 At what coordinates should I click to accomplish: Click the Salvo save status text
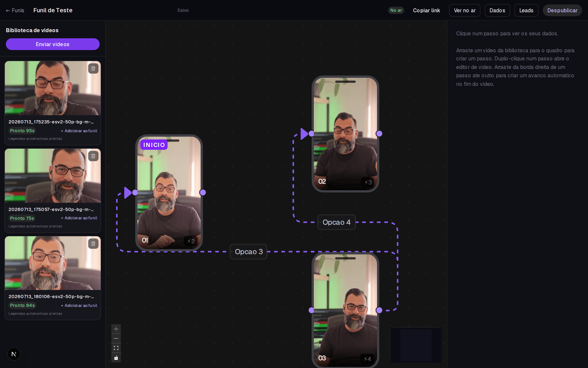point(183,10)
